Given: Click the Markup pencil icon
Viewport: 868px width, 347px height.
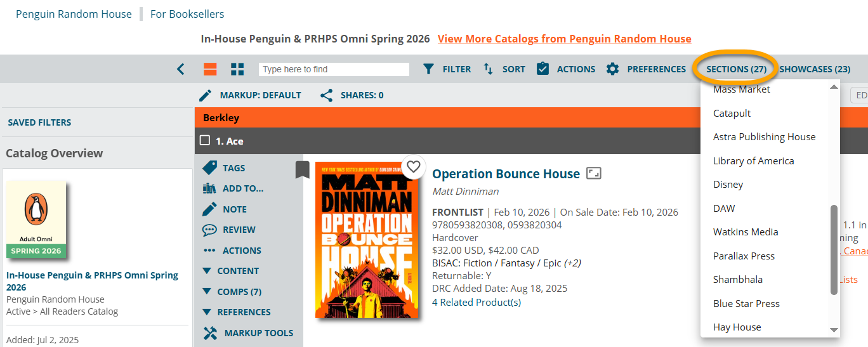Looking at the screenshot, I should [206, 95].
